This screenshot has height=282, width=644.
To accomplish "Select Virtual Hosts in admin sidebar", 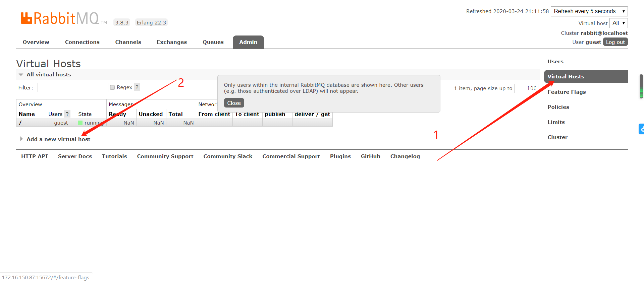I will tap(586, 77).
